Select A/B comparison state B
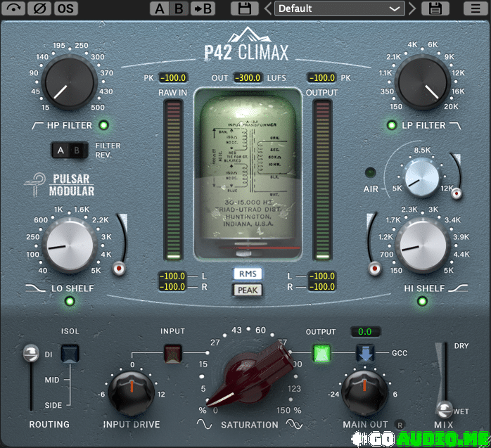491x448 pixels. pos(179,8)
